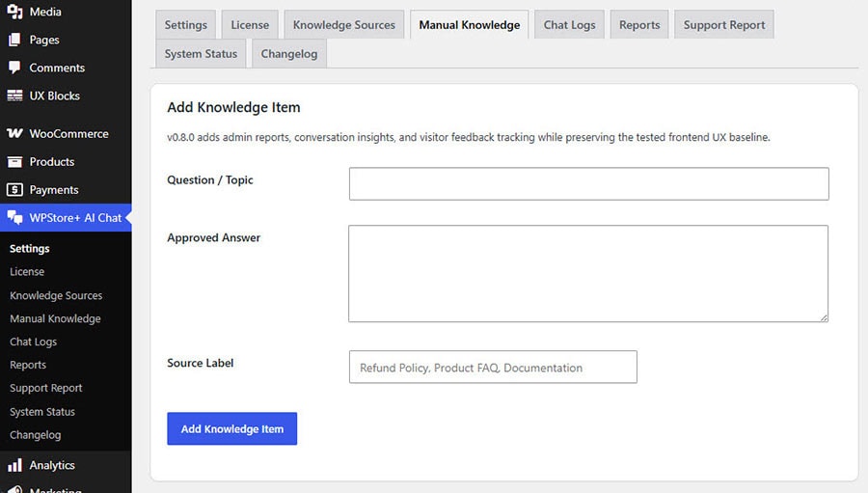This screenshot has height=493, width=868.
Task: Open Settings submenu link in sidebar
Action: tap(29, 249)
